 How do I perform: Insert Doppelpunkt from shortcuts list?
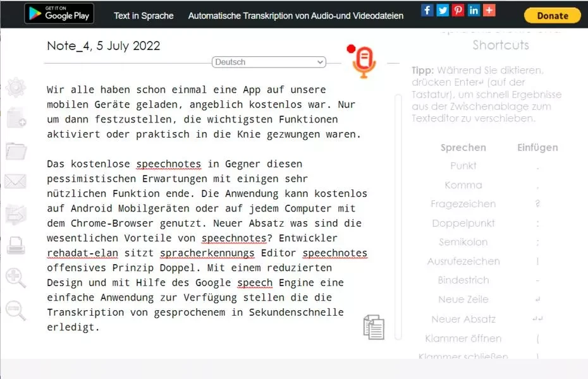(463, 223)
